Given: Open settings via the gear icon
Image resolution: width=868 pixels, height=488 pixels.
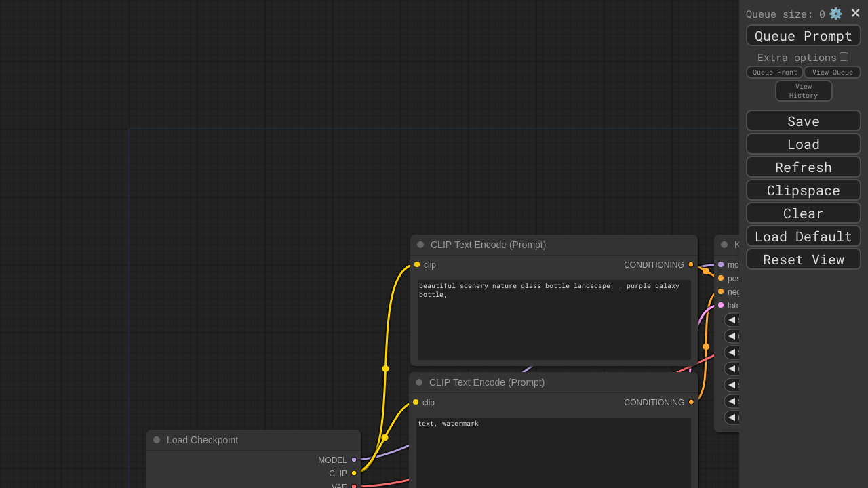Looking at the screenshot, I should tap(835, 14).
